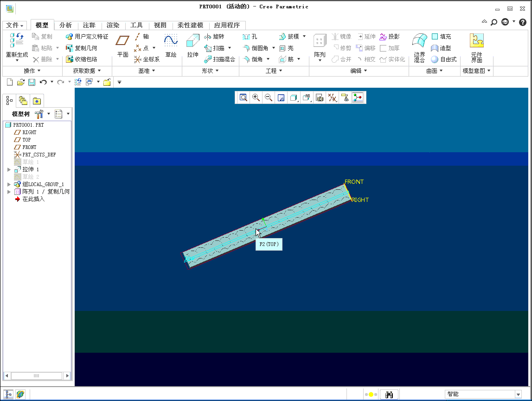Start the 造型 (Style) tool
The height and width of the screenshot is (401, 532).
click(441, 48)
